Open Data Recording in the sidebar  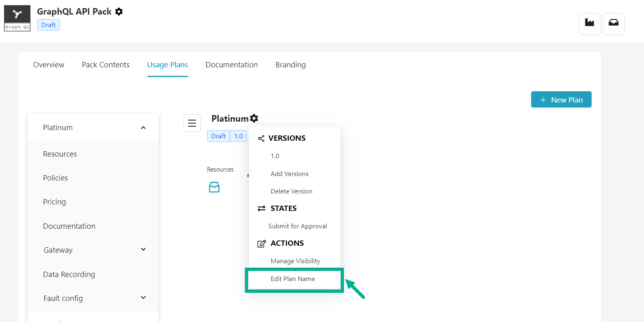69,275
